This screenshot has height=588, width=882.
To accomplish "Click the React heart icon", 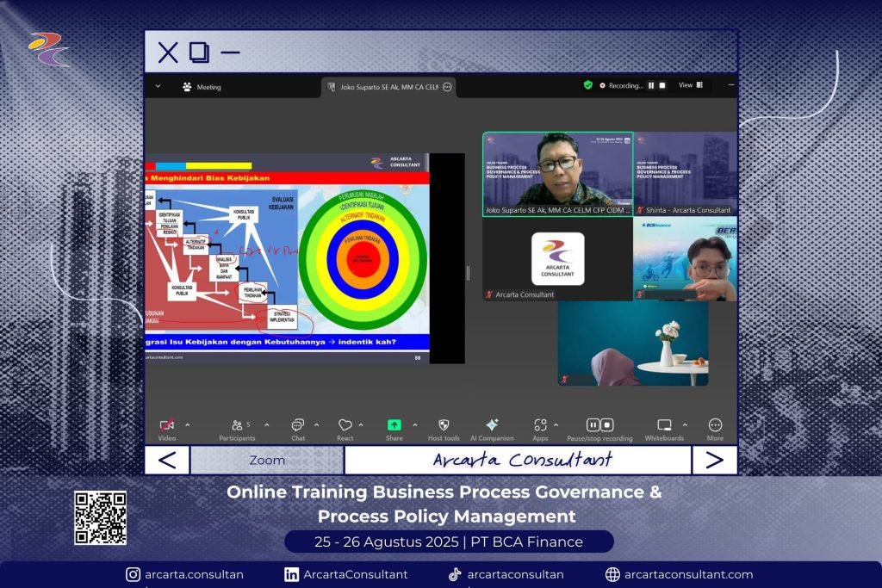I will (x=345, y=425).
